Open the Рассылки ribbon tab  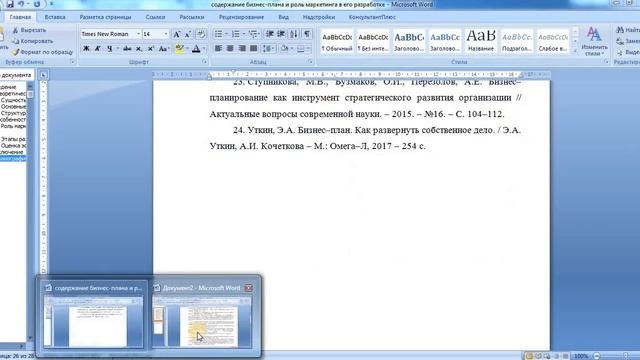click(x=191, y=17)
